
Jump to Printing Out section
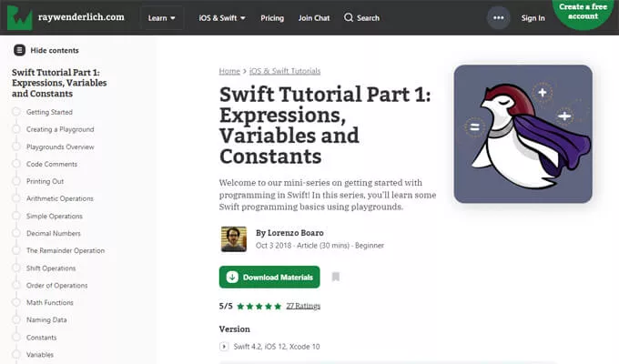point(45,181)
